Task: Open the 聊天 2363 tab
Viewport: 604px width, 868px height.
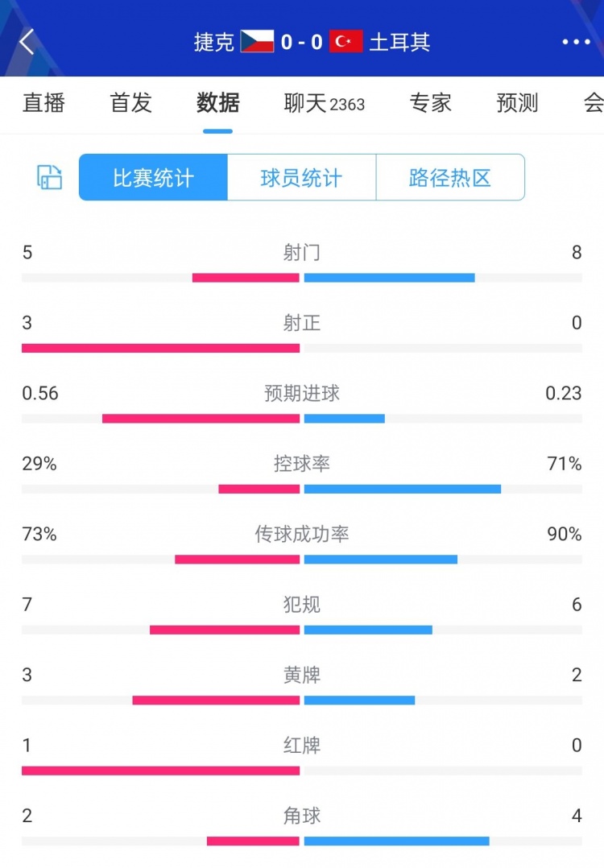Action: (324, 103)
